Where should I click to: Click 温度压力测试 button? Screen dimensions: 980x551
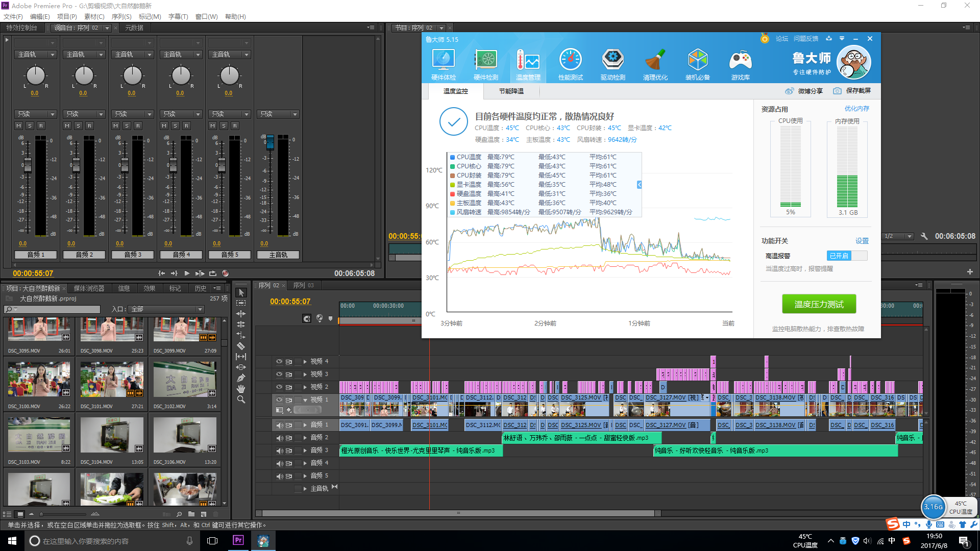[x=819, y=304]
